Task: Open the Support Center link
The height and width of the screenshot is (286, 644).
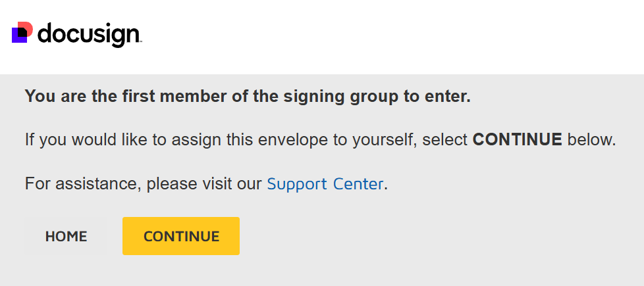Action: coord(325,183)
